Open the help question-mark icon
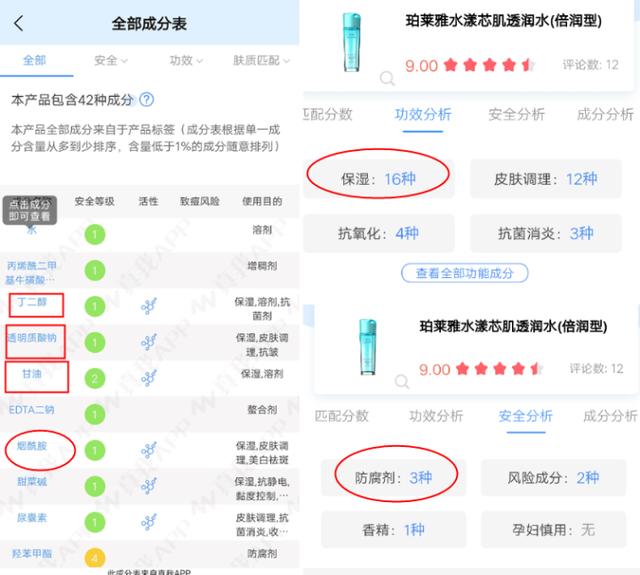This screenshot has width=640, height=575. [x=147, y=99]
